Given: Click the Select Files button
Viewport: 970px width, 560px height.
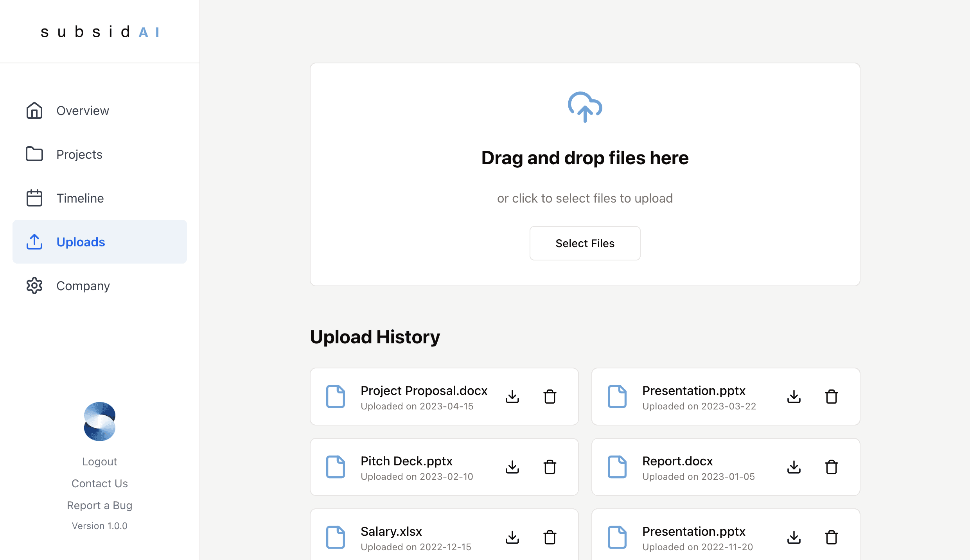Looking at the screenshot, I should (585, 243).
